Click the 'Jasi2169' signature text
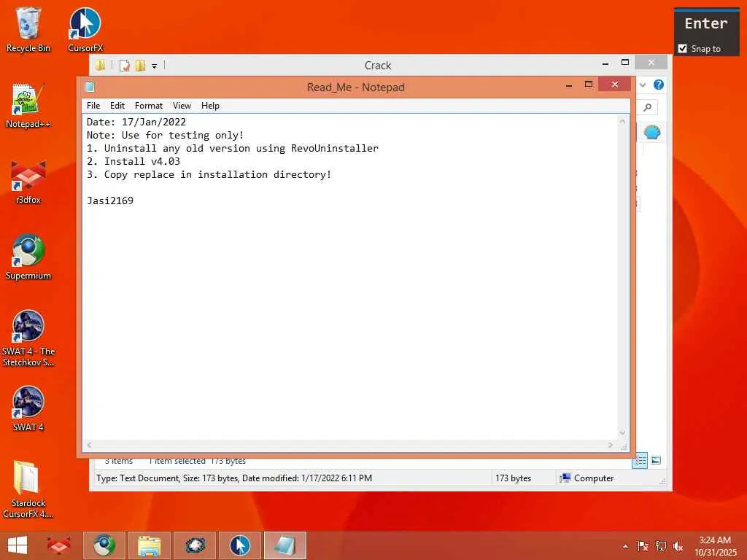747x560 pixels. 110,201
